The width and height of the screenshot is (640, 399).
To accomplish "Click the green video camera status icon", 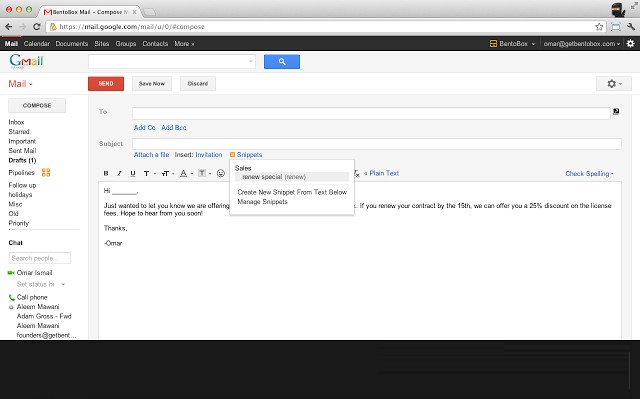I will coord(11,273).
